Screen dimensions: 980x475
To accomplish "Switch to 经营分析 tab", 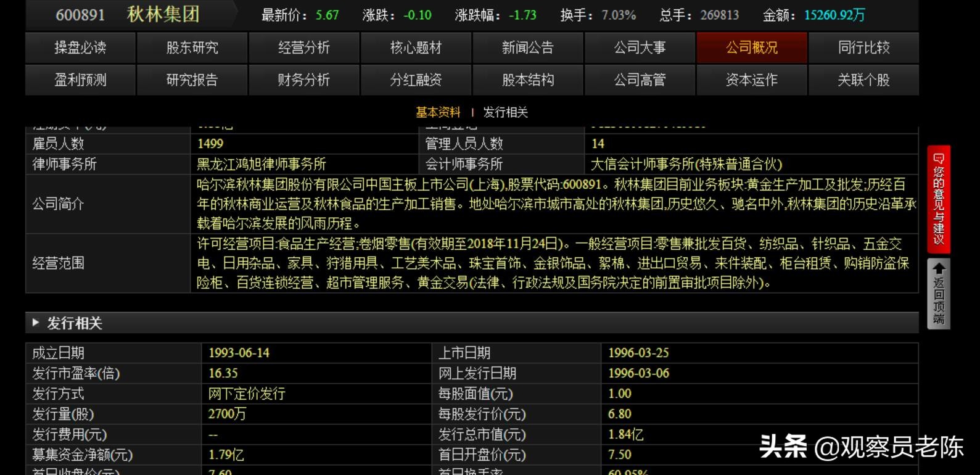I will [304, 47].
